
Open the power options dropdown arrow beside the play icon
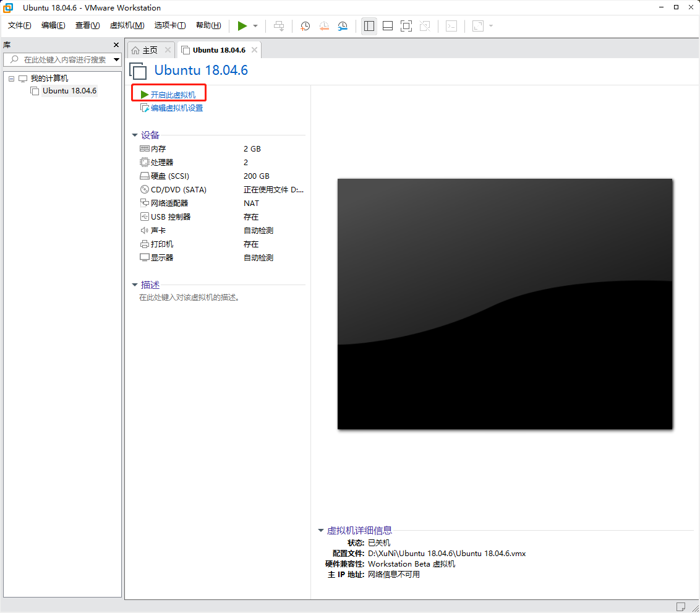255,26
